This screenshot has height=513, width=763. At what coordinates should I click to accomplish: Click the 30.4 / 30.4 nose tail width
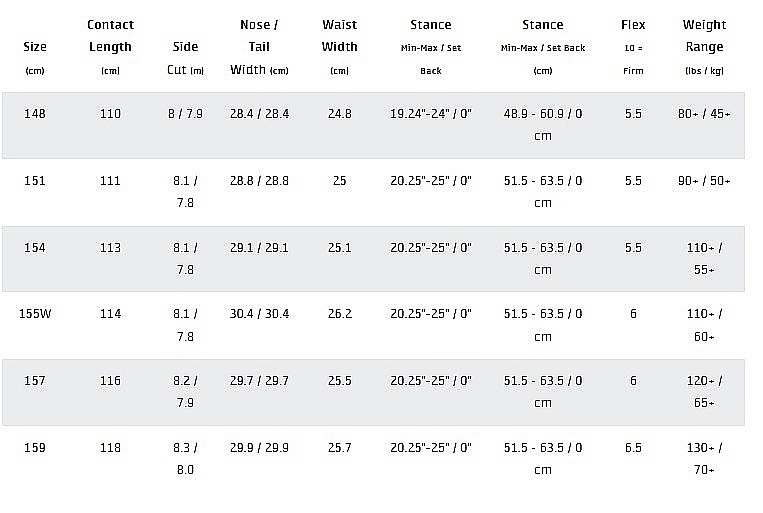tap(259, 314)
